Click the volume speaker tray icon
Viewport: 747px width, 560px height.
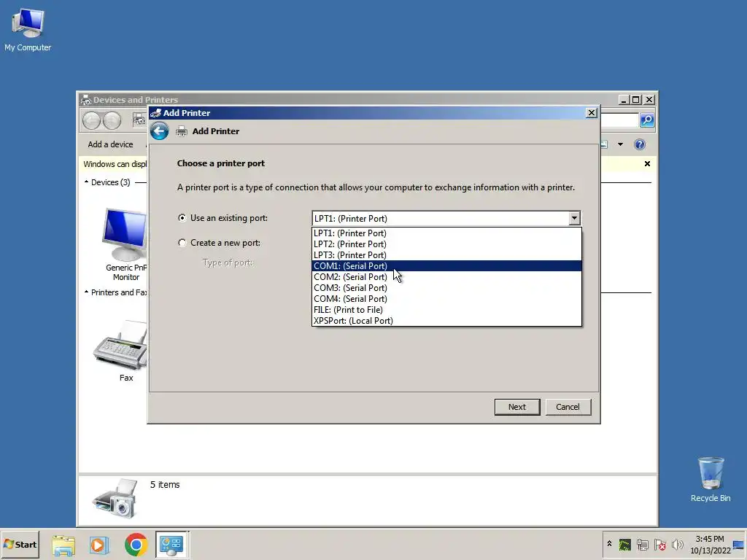[677, 544]
